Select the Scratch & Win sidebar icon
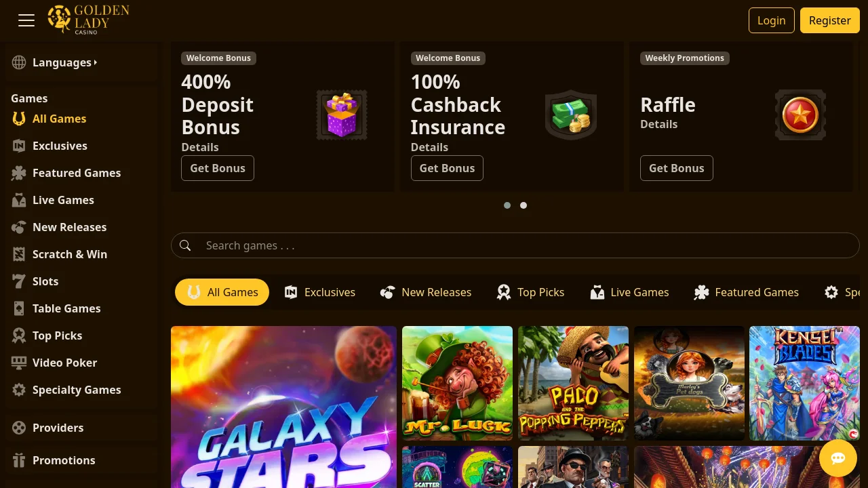The width and height of the screenshot is (868, 488). 19,254
